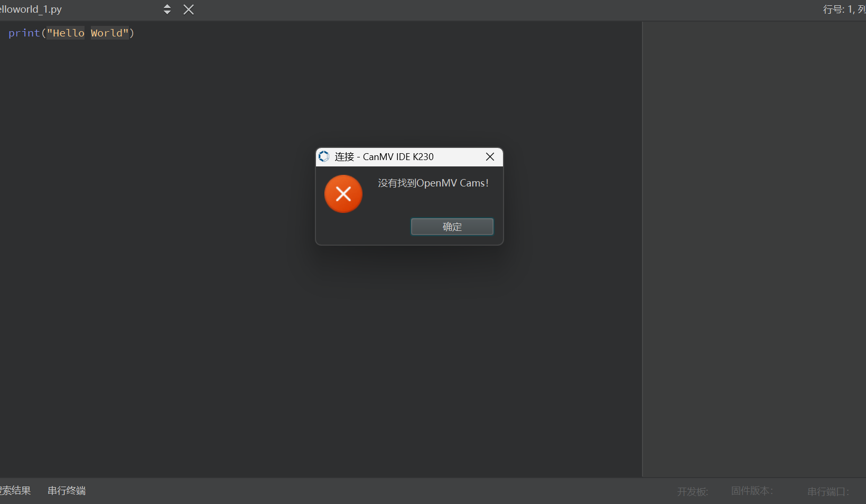Click the red error icon in dialog

343,194
